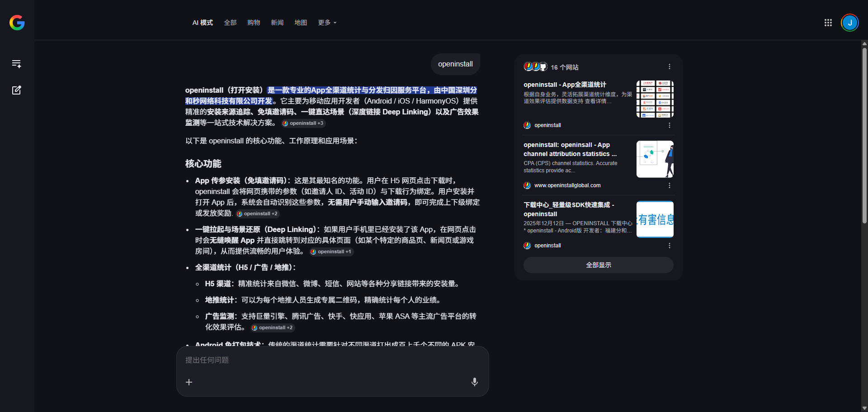The height and width of the screenshot is (412, 868).
Task: Click the scrollbar up arrow
Action: [x=864, y=43]
